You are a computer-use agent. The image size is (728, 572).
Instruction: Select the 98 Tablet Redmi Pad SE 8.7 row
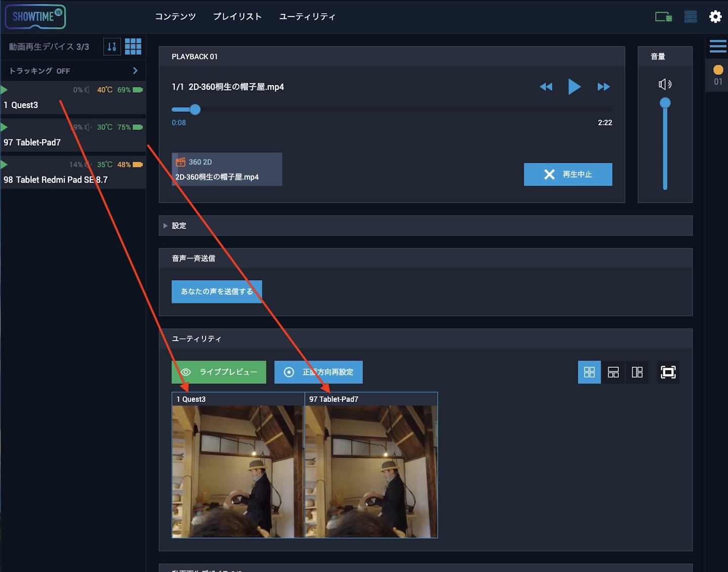tap(73, 172)
